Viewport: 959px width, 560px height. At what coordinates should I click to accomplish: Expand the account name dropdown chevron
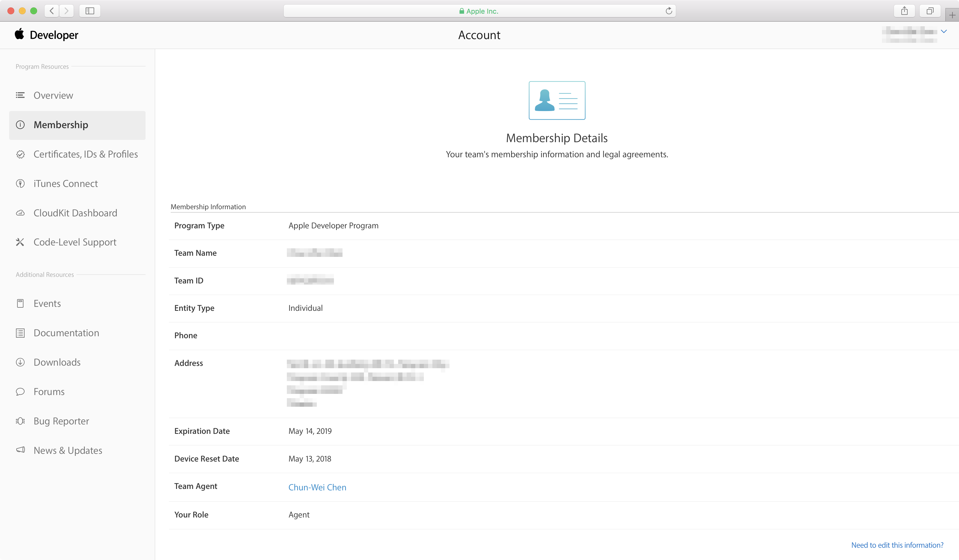(x=944, y=31)
